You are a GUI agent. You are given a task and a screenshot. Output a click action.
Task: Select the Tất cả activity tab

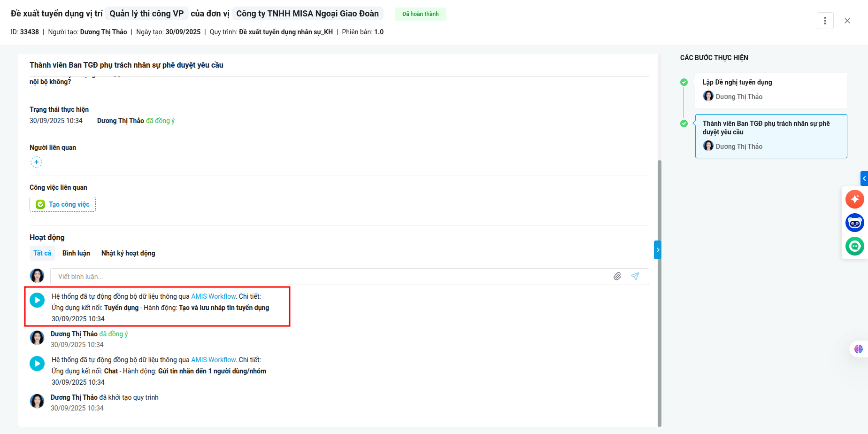(42, 253)
